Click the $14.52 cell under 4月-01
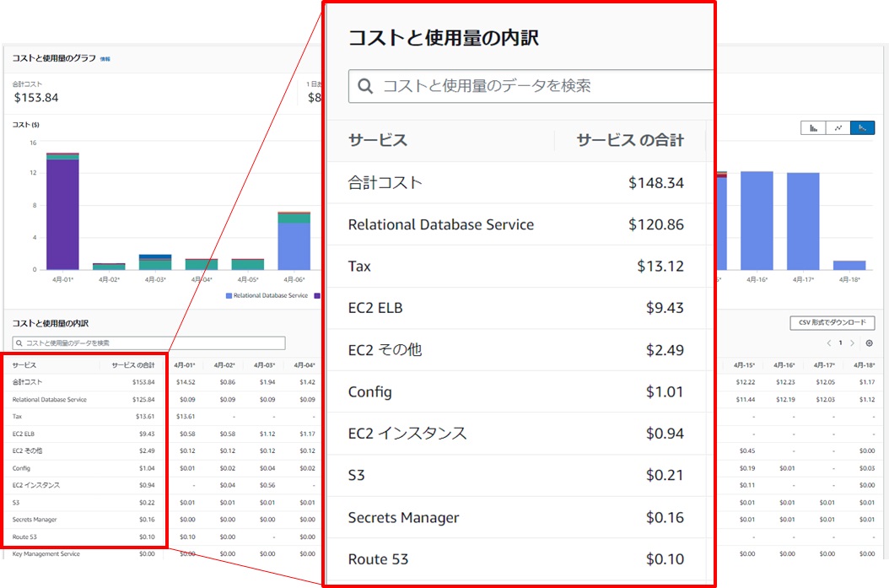Viewport: 889px width, 588px height. (186, 382)
